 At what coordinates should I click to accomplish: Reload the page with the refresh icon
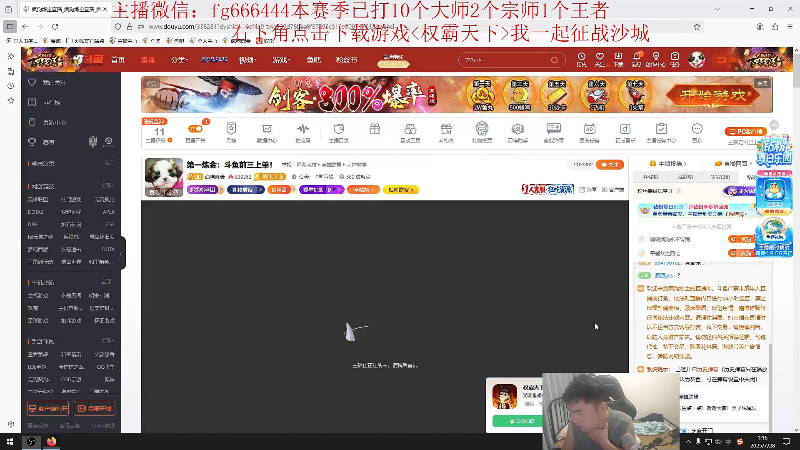(55, 27)
